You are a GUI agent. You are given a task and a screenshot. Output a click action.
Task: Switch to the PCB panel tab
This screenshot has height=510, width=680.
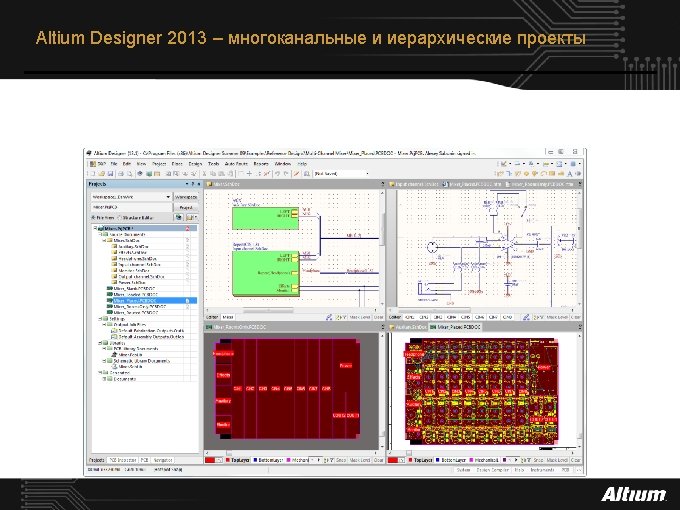click(x=144, y=460)
